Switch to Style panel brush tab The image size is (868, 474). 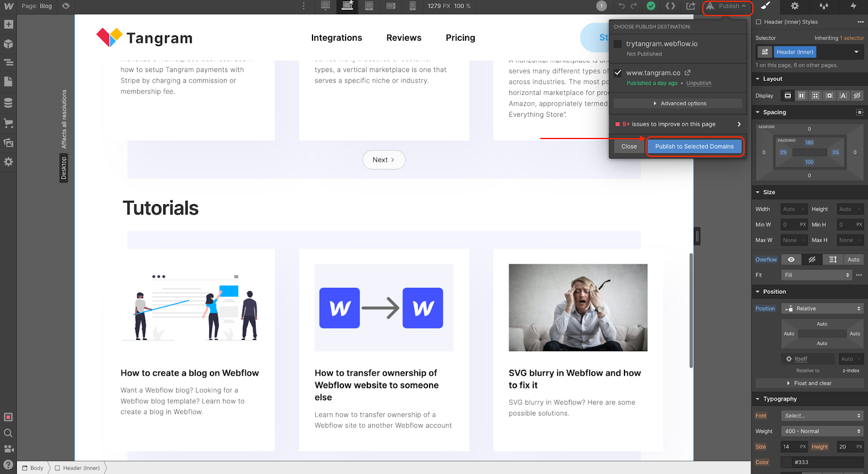click(x=765, y=6)
